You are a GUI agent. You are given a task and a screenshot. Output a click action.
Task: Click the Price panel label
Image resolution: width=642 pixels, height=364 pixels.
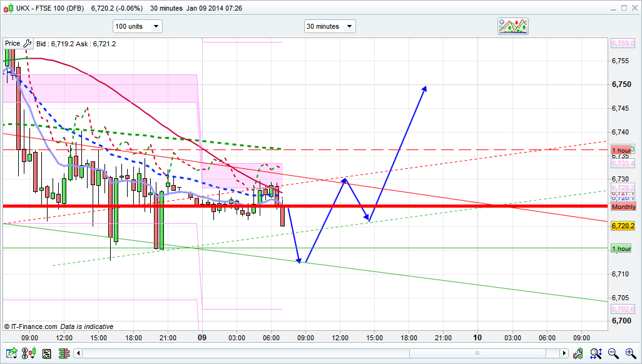click(x=13, y=44)
